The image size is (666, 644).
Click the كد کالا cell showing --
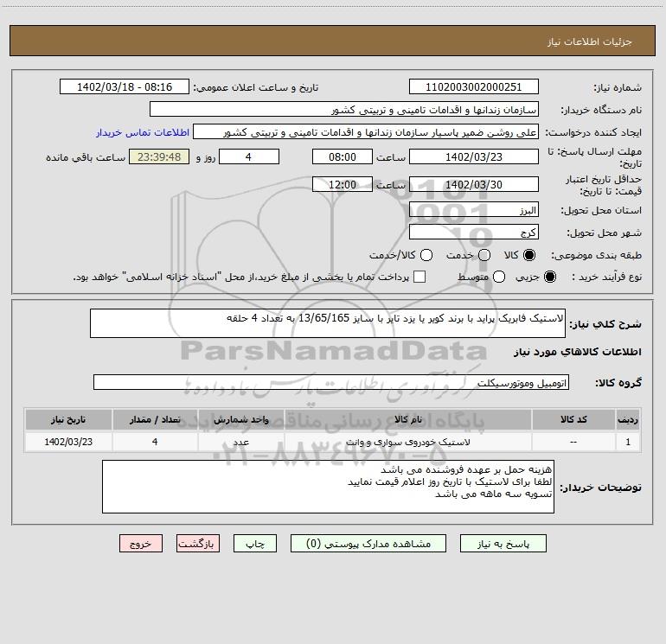[x=573, y=442]
